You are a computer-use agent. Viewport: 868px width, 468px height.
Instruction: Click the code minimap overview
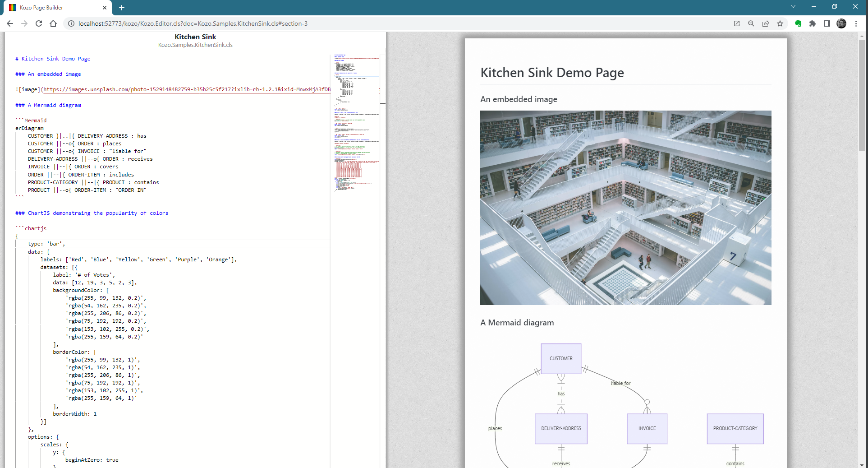[357, 123]
